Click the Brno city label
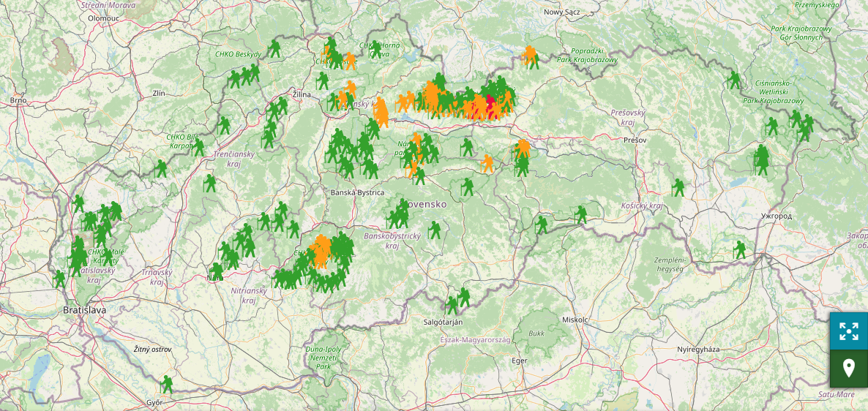This screenshot has height=411, width=868. (18, 99)
